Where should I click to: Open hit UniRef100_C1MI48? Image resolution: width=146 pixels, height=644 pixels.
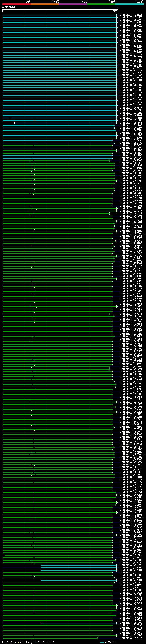pos(131,125)
